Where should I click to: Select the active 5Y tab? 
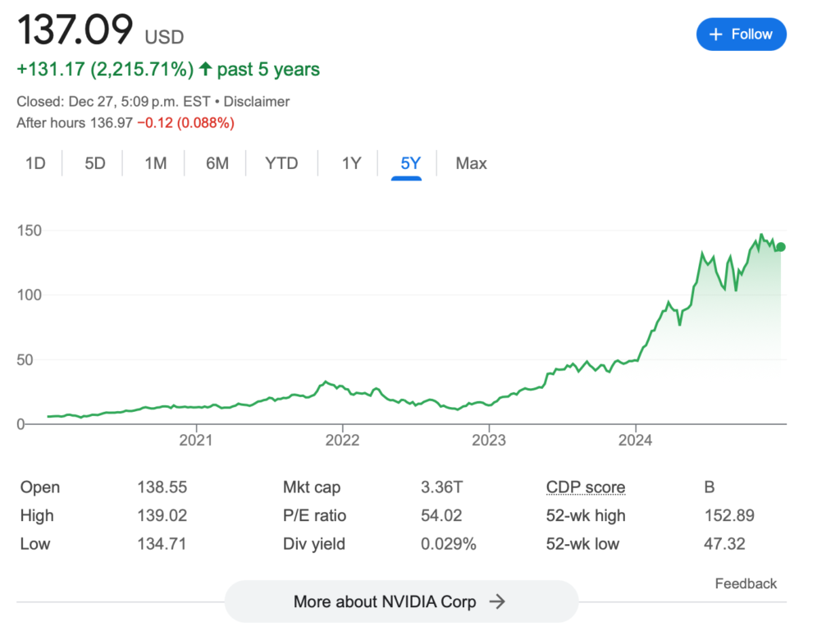[x=410, y=163]
